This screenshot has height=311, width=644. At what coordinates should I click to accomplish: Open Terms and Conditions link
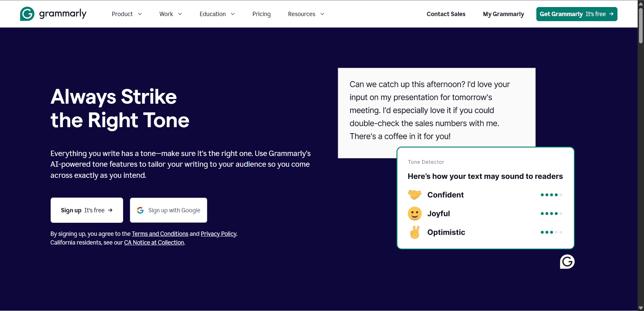pyautogui.click(x=160, y=234)
